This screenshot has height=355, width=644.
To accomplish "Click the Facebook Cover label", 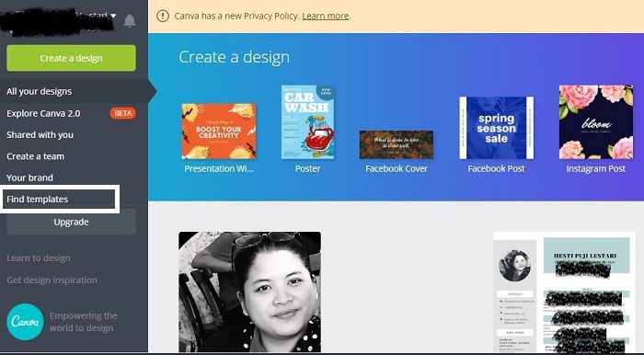I will [397, 168].
